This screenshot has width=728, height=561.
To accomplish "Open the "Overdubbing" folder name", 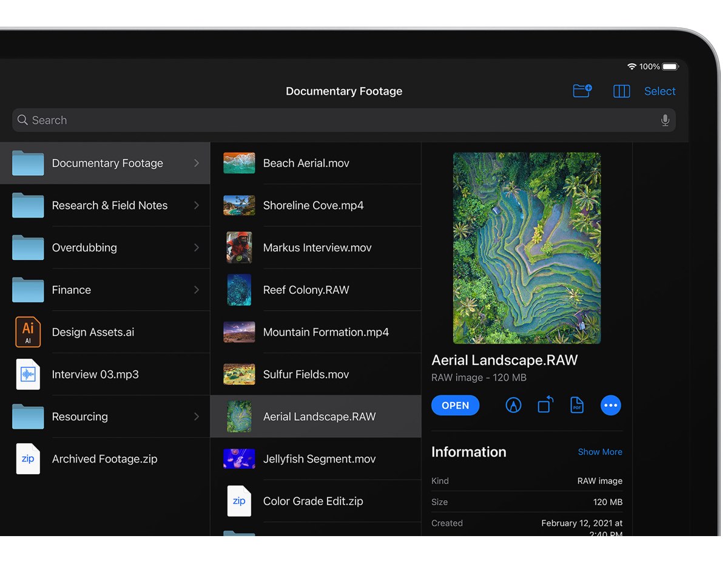I will pos(84,248).
